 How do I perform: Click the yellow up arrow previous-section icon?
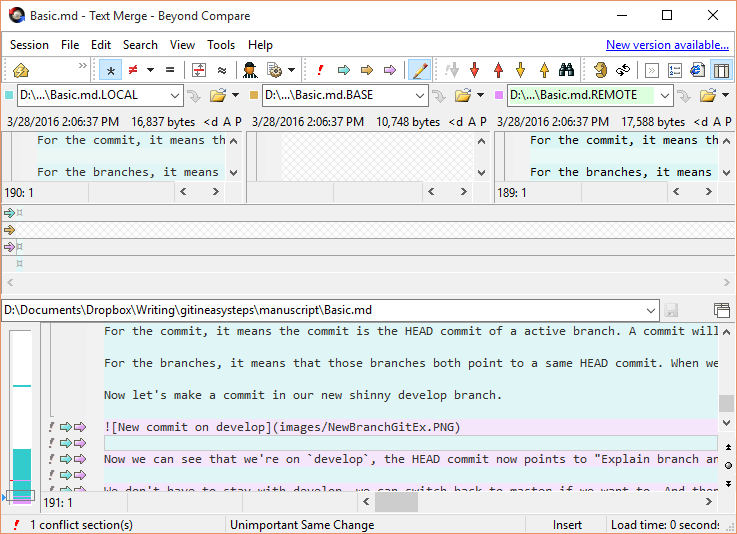coord(544,71)
